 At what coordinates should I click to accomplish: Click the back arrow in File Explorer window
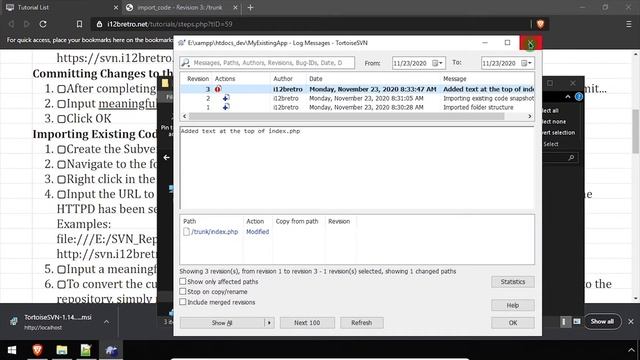click(x=167, y=158)
